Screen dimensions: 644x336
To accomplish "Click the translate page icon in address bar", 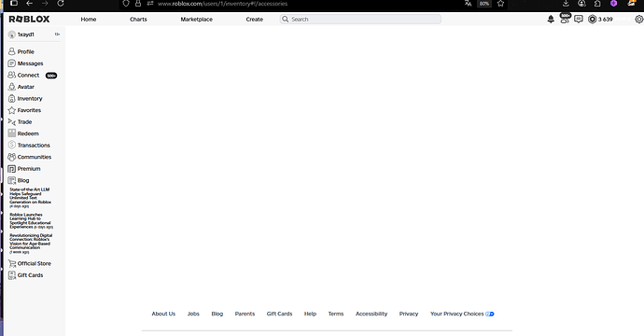I will [x=468, y=4].
